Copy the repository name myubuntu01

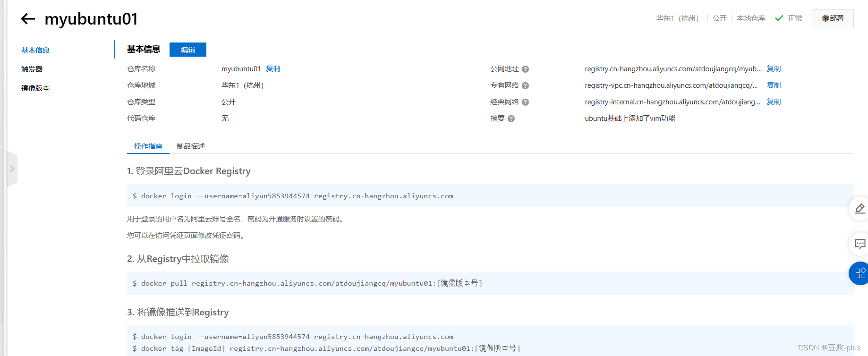click(x=273, y=69)
